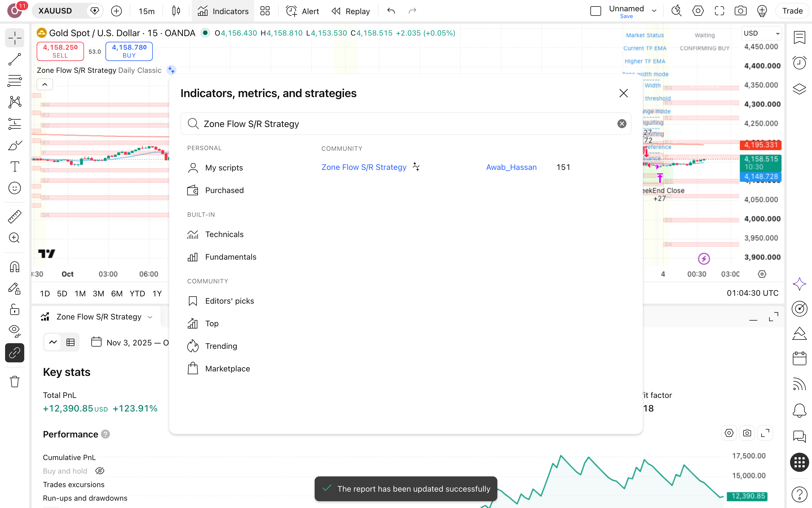Click the zoom in tool
Viewport: 812px width, 508px height.
tap(14, 238)
